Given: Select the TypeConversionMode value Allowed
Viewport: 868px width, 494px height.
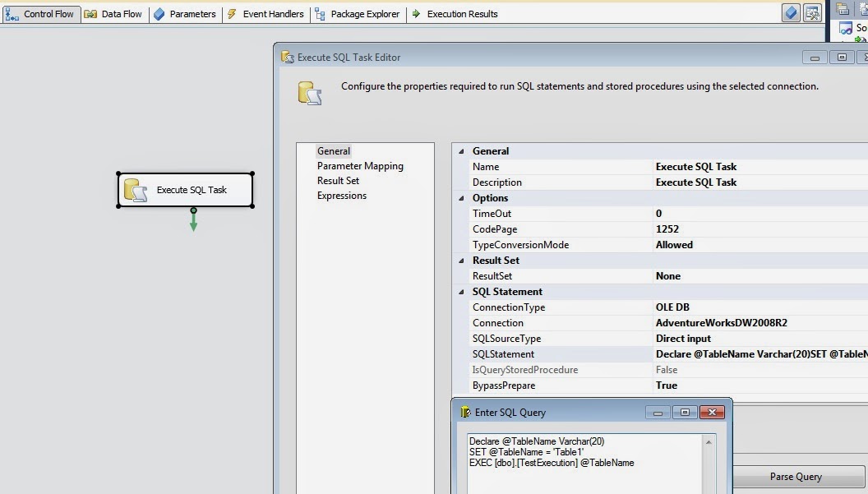Looking at the screenshot, I should tap(760, 245).
